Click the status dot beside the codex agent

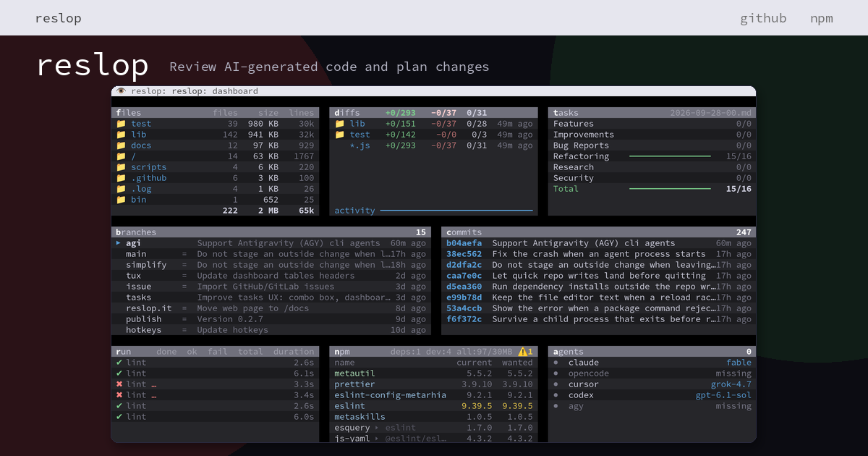(x=556, y=395)
